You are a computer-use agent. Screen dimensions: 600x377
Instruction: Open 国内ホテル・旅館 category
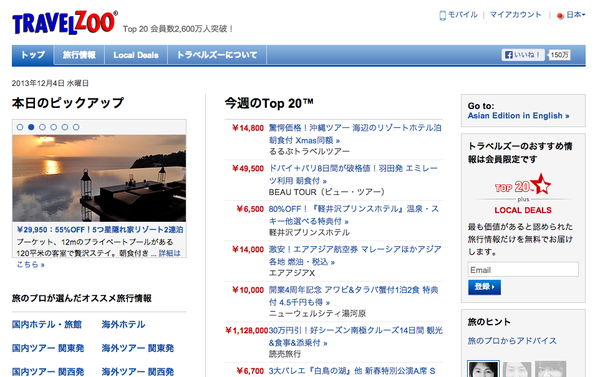[47, 325]
